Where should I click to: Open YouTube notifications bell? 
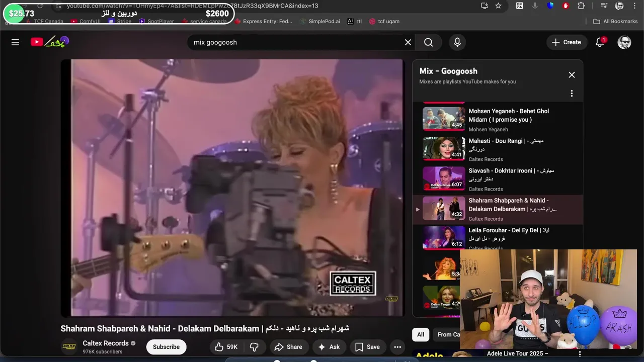(x=600, y=42)
